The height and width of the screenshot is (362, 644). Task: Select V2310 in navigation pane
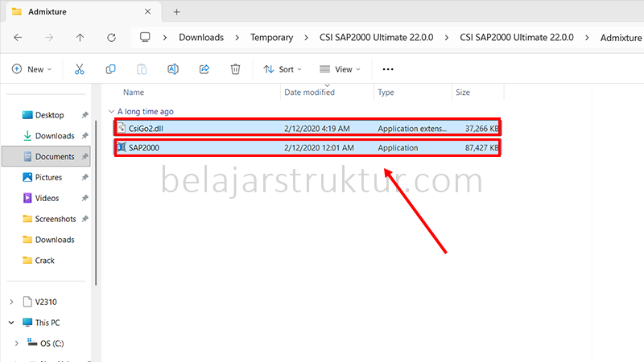tap(46, 302)
